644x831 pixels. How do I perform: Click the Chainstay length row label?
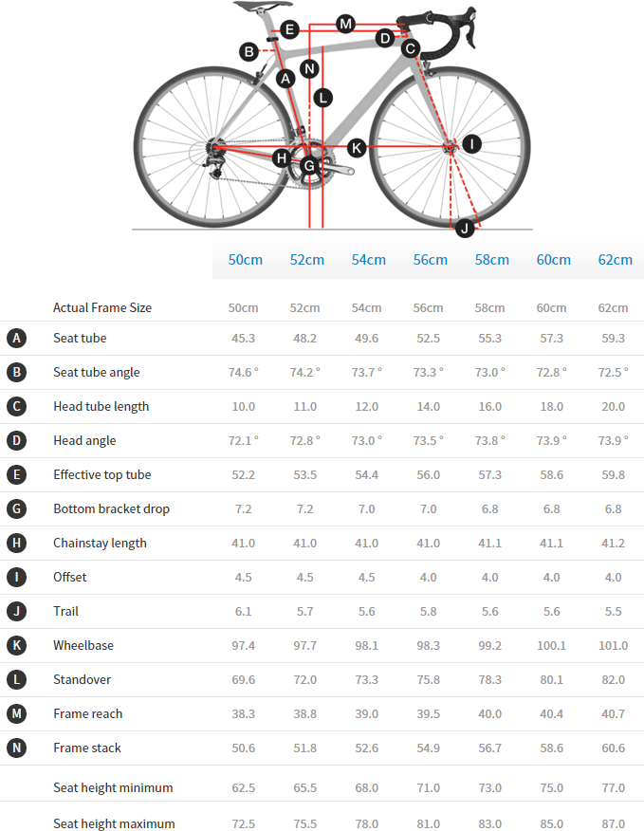point(100,544)
